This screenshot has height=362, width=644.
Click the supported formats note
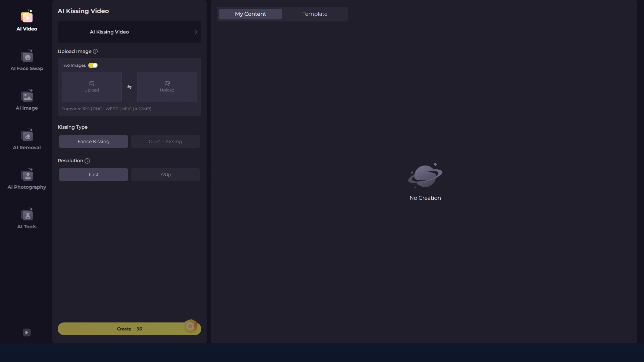click(106, 109)
